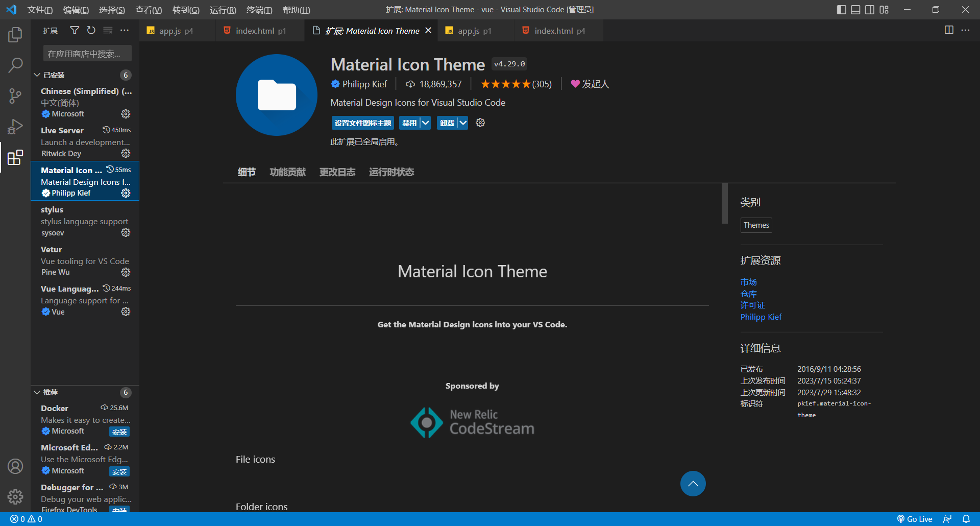Select the Changelog tab
The image size is (980, 526).
coord(337,172)
